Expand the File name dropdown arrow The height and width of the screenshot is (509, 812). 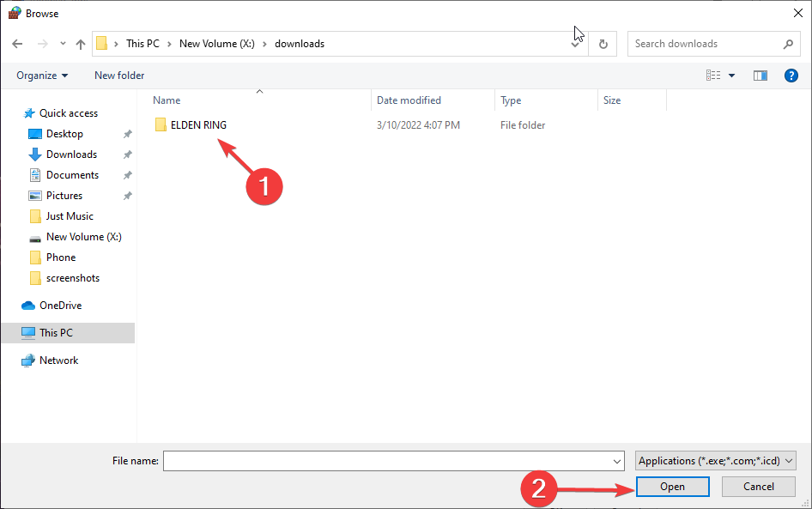617,461
